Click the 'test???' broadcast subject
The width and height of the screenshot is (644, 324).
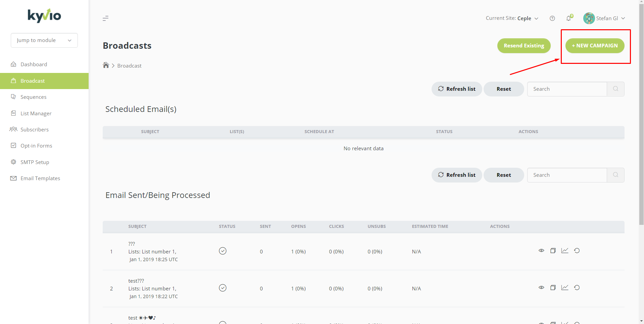[136, 281]
